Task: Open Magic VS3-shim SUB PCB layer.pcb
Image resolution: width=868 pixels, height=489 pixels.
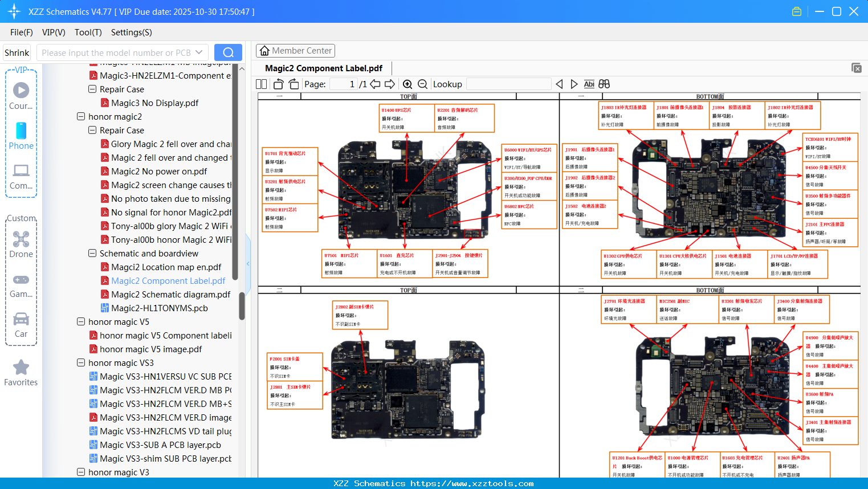Action: (x=165, y=458)
